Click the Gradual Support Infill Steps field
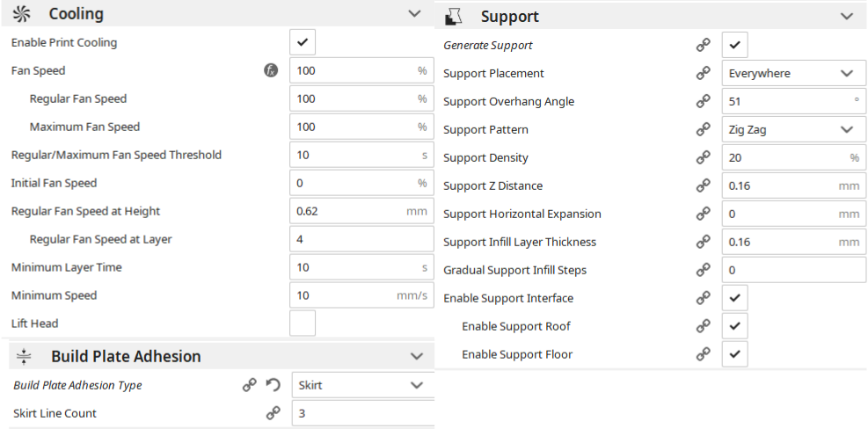The image size is (868, 429). pyautogui.click(x=791, y=270)
